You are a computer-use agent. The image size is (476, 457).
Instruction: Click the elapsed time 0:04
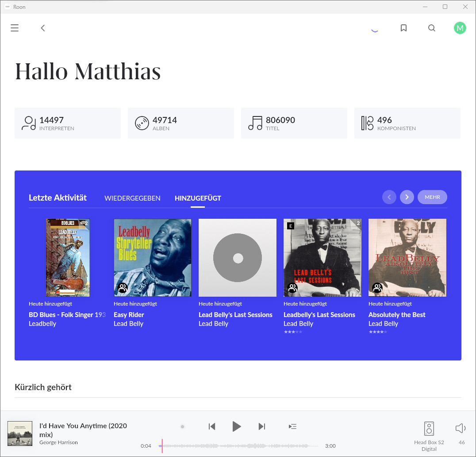point(146,446)
